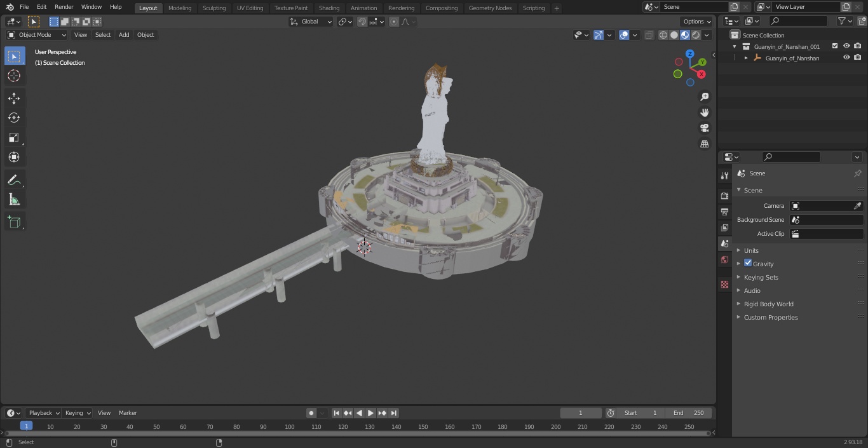
Task: Select the Scale tool
Action: tap(14, 137)
